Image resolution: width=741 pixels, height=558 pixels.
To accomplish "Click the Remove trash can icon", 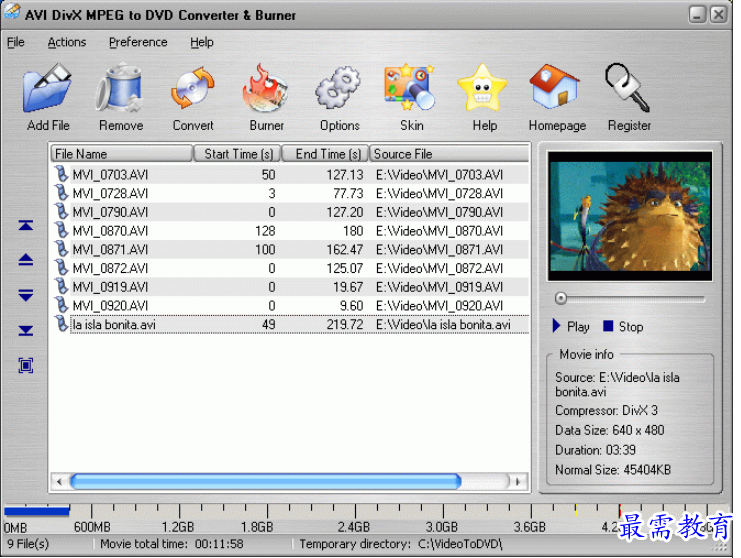I will [120, 89].
